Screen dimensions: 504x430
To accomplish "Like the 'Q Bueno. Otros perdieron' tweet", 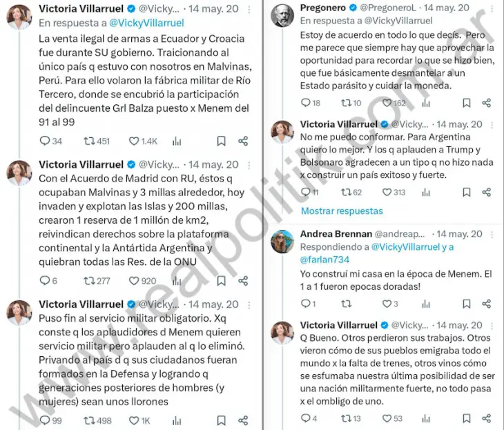I will 387,418.
